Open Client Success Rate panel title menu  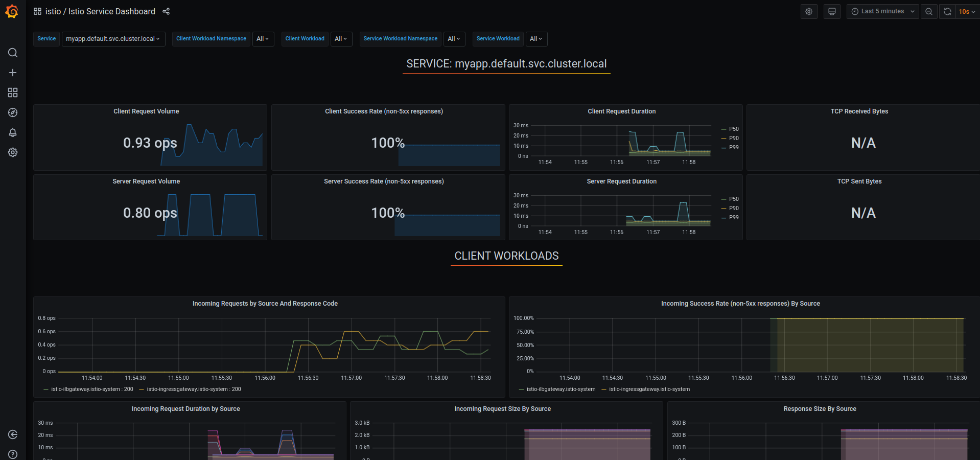point(384,111)
